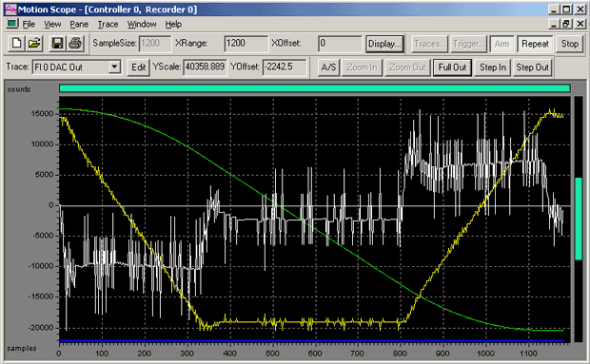Viewport: 590px width, 364px height.
Task: Select the Full Out zoom button
Action: pos(452,67)
